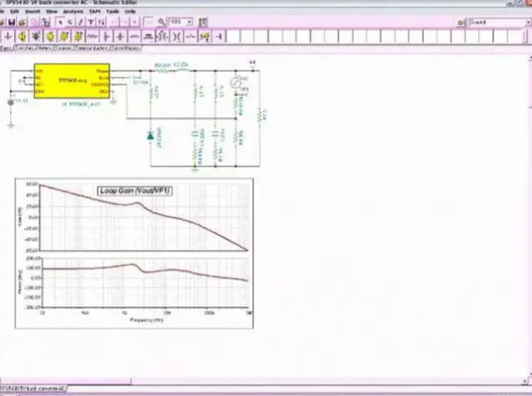Screen dimensions: 532x396
Task: Click the Loop Gain (Vout/VF1) chart title
Action: click(135, 190)
